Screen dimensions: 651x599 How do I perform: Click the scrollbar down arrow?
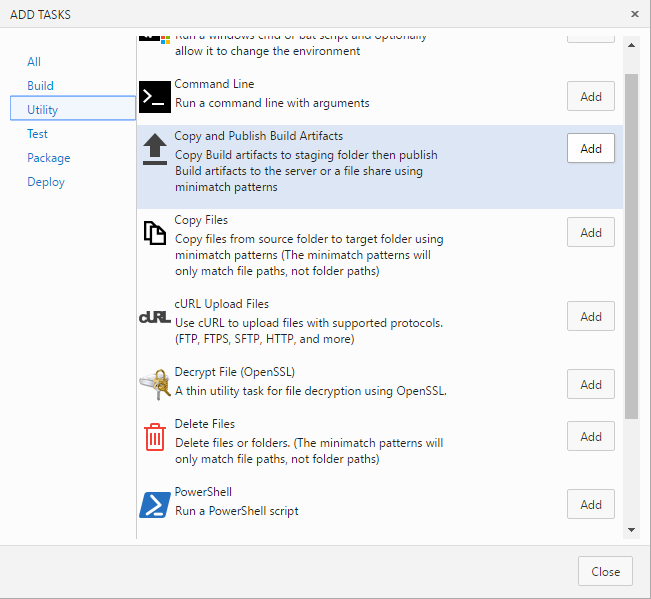tap(631, 530)
